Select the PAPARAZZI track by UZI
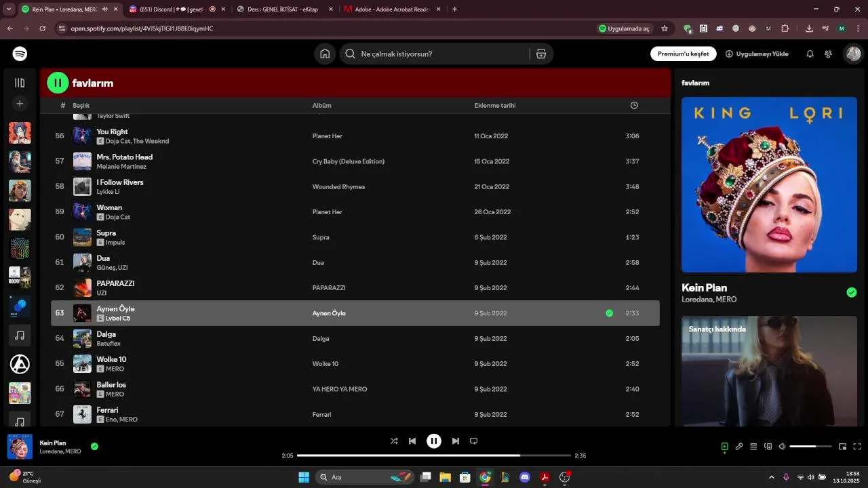The width and height of the screenshot is (868, 488). point(355,288)
